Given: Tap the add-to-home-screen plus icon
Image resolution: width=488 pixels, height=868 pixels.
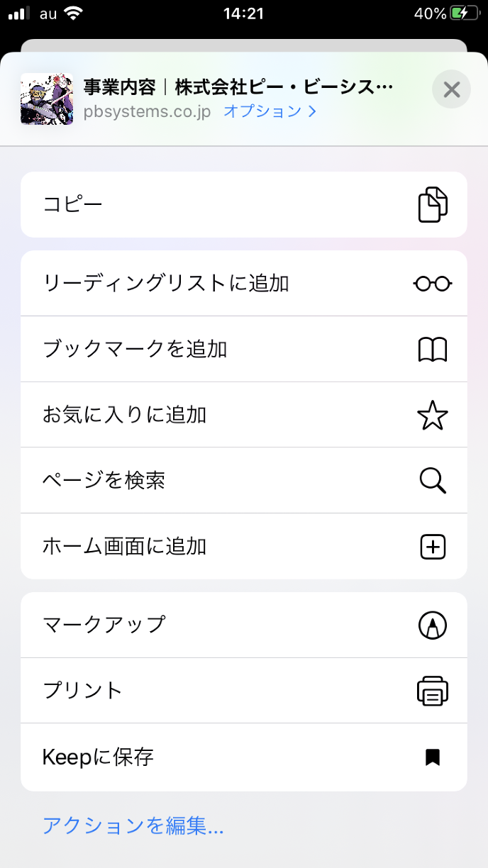Looking at the screenshot, I should 433,547.
